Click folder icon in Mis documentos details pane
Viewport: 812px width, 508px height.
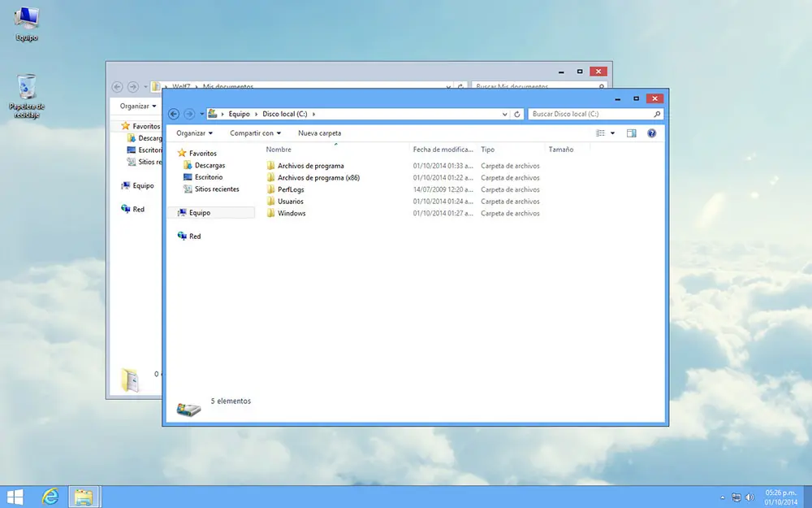click(x=129, y=380)
